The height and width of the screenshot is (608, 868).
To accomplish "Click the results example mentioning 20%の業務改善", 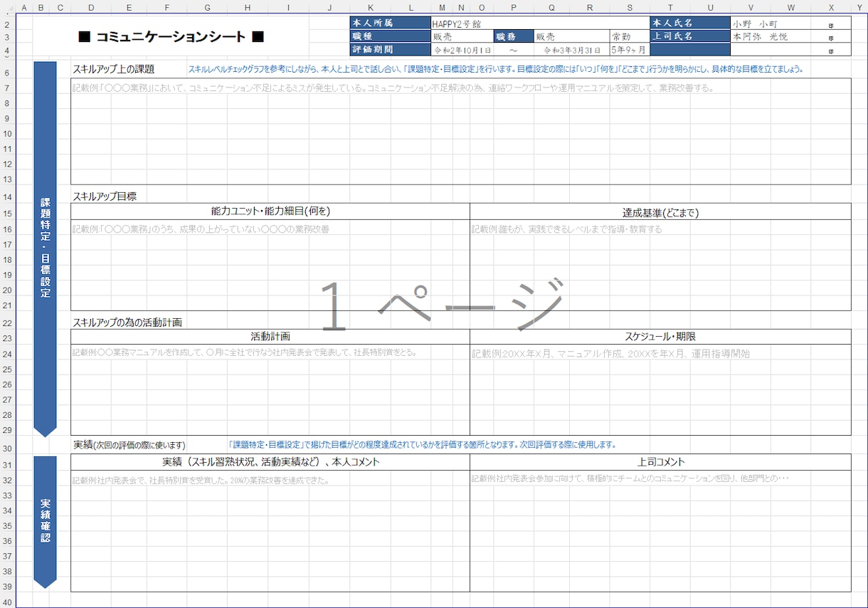I will tap(200, 481).
